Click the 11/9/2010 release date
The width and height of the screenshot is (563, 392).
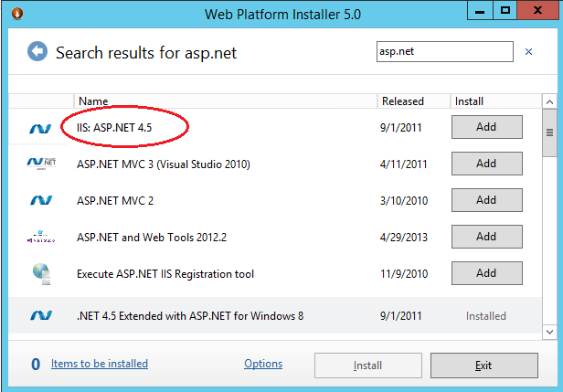pyautogui.click(x=404, y=274)
